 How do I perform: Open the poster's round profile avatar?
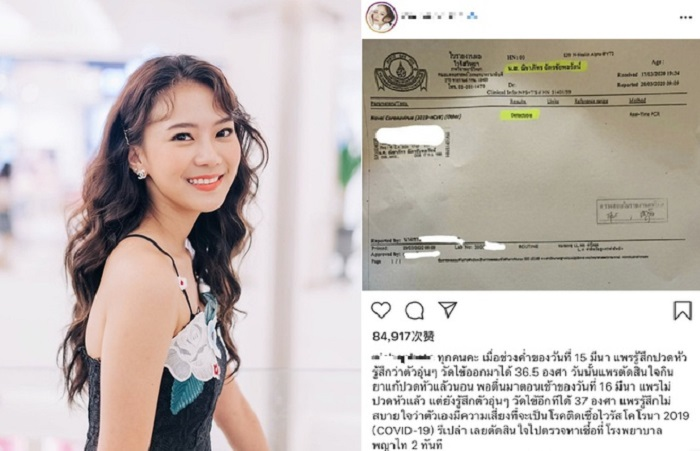pos(382,17)
